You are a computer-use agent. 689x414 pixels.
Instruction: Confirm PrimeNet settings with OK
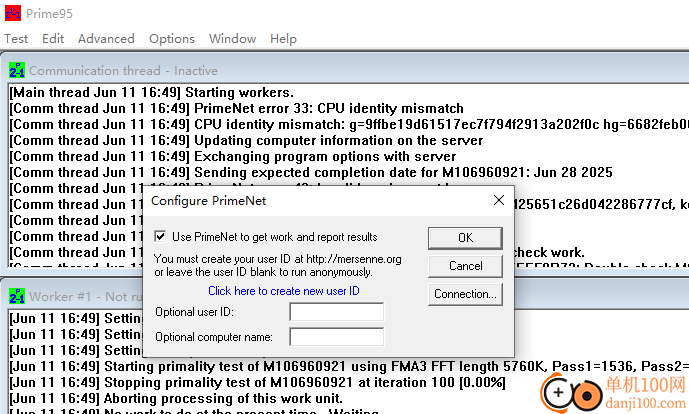click(x=465, y=238)
